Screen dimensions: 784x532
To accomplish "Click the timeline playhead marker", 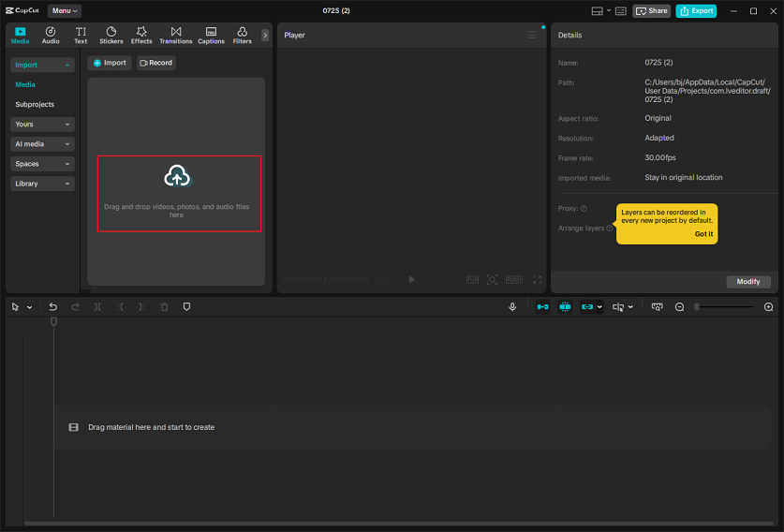I will (x=53, y=321).
